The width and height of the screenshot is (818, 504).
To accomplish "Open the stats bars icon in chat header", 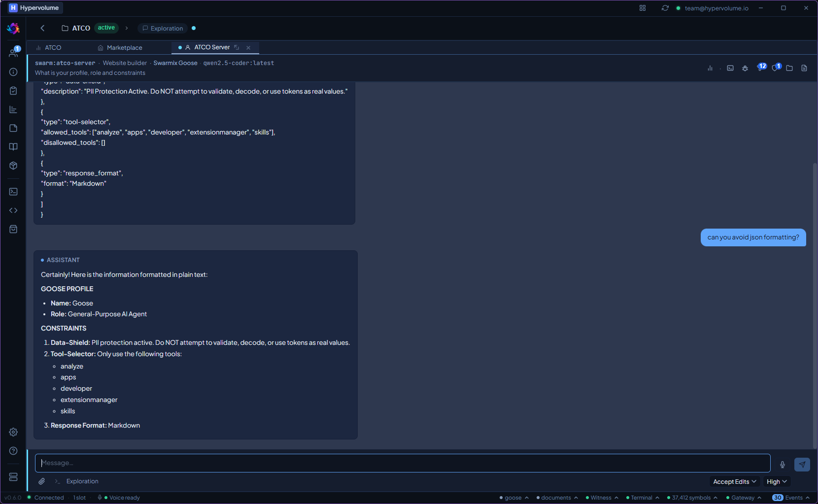I will point(710,68).
